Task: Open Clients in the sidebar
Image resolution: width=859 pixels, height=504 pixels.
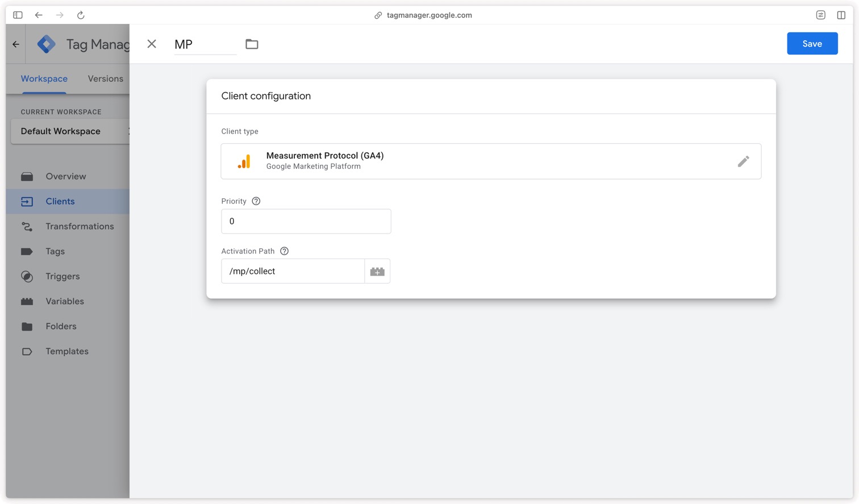Action: point(68,201)
